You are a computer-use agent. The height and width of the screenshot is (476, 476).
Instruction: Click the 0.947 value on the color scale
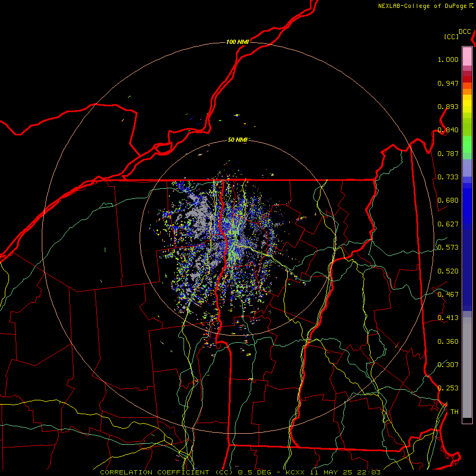[448, 83]
